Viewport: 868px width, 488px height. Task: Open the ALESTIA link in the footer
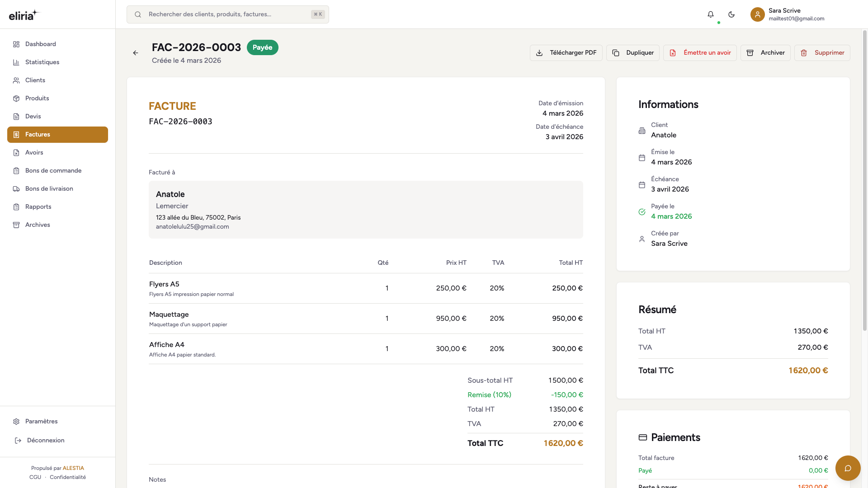pos(73,469)
